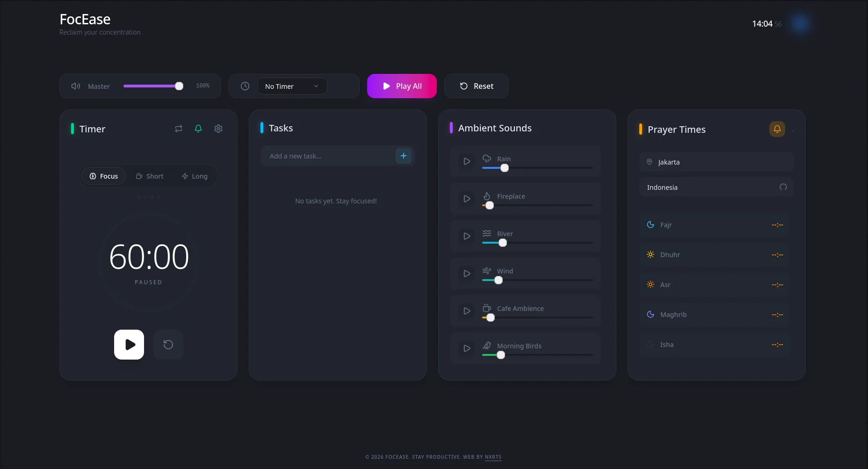Adjust the Cafe Ambience volume slider
This screenshot has width=868, height=469.
[537, 317]
